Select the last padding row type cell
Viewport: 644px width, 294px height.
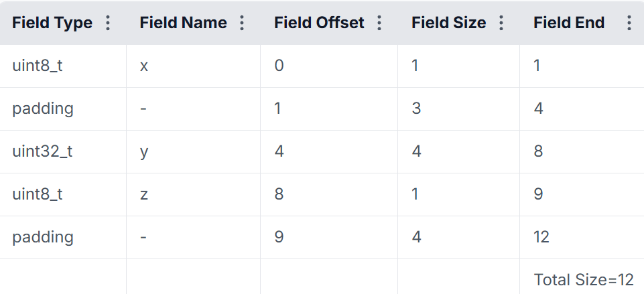click(63, 237)
